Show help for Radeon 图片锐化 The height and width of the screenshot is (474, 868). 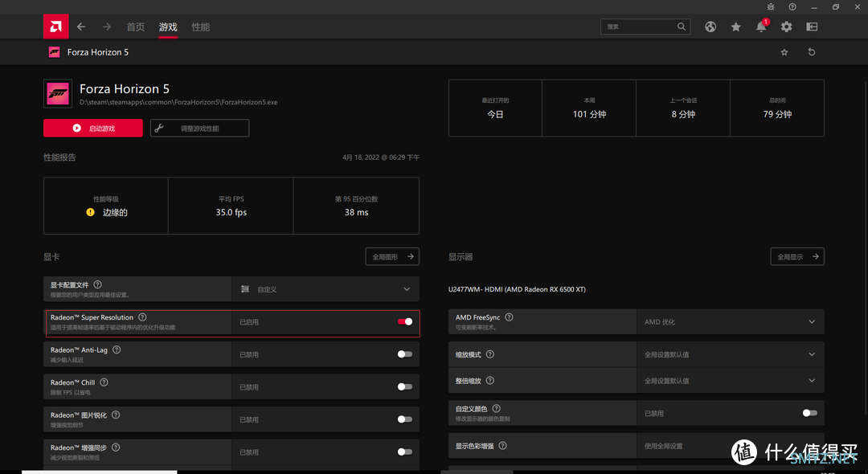[116, 415]
